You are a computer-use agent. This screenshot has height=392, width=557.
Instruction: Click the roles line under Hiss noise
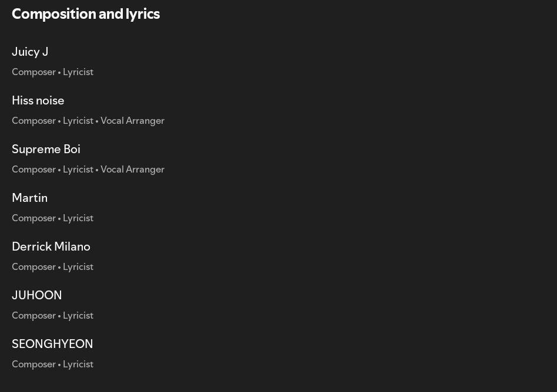(x=88, y=121)
